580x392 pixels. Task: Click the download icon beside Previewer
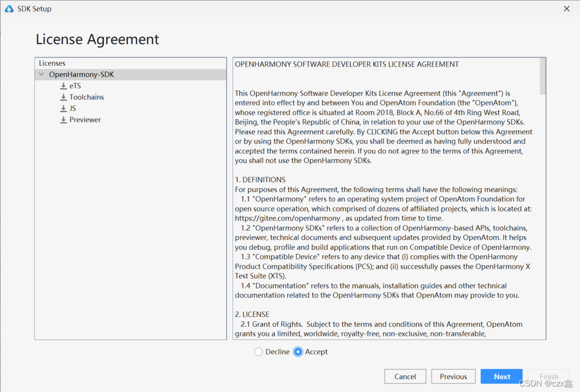click(x=63, y=120)
